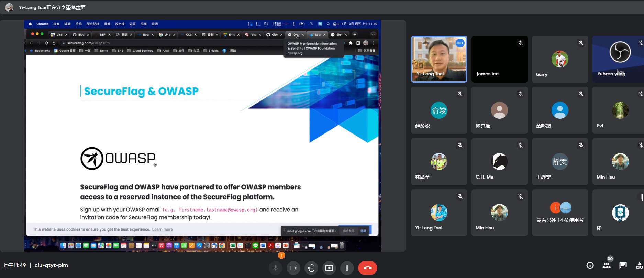Expand Chrome's tab search chevron

point(373,34)
